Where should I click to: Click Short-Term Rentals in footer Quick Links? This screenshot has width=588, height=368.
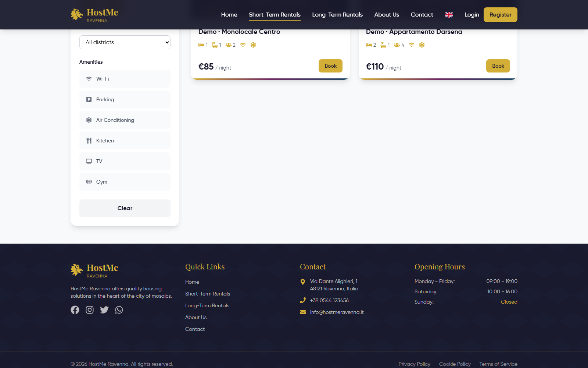(x=208, y=294)
